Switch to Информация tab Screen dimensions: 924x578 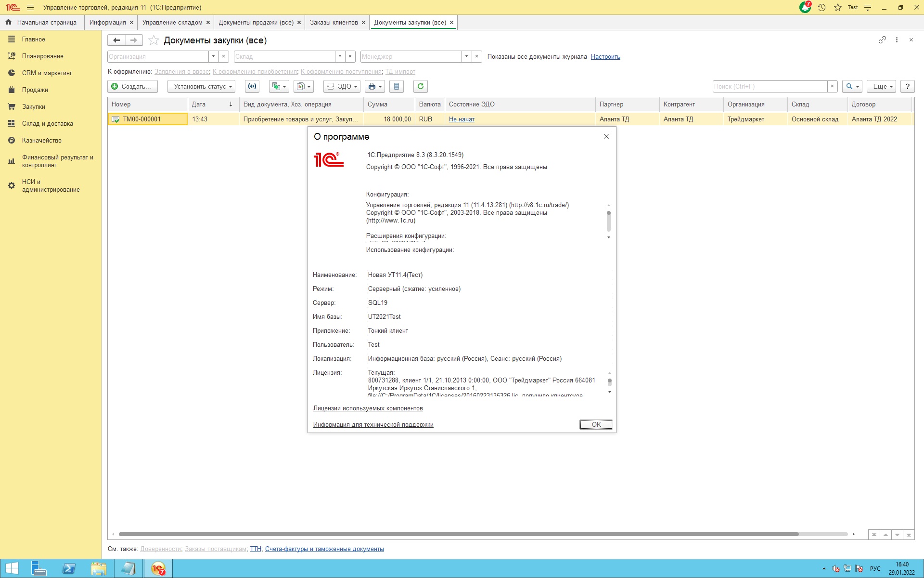(107, 22)
